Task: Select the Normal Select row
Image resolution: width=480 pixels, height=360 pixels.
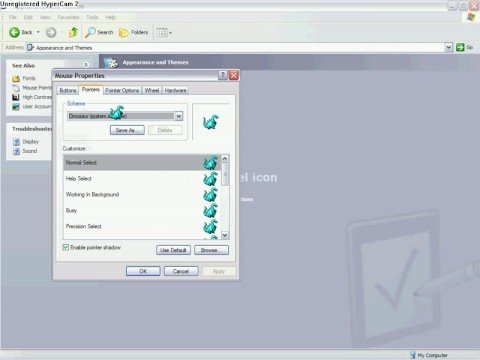Action: point(142,163)
